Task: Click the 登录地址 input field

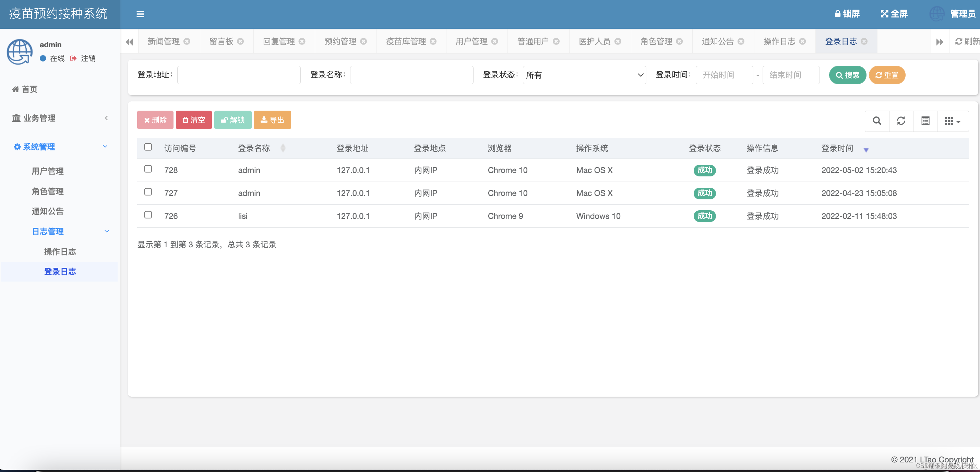Action: point(239,75)
